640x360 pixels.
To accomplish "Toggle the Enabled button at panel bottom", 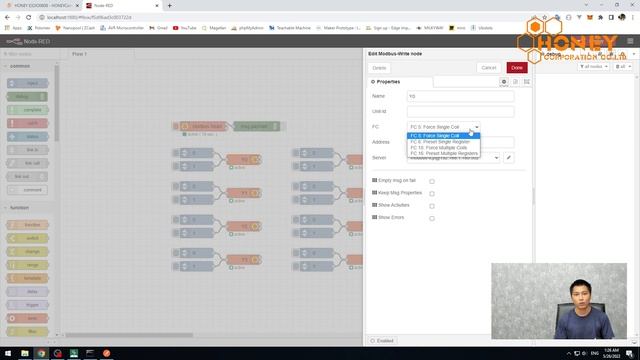I will [382, 341].
